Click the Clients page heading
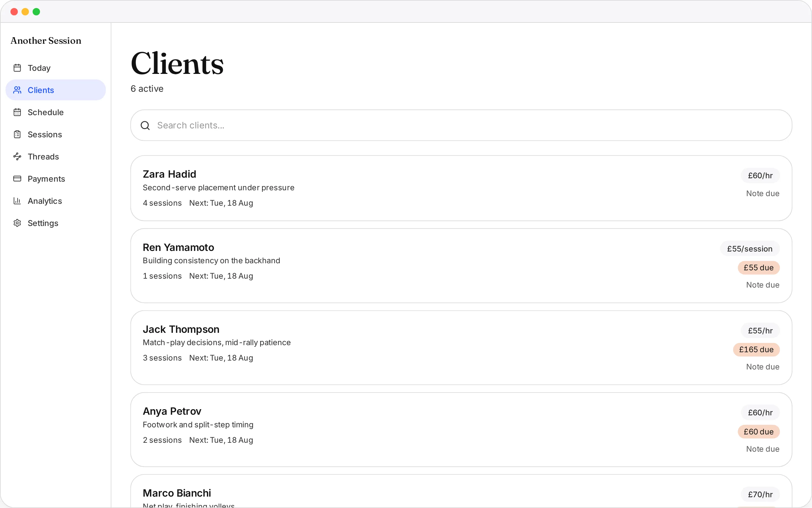This screenshot has width=812, height=508. point(177,63)
